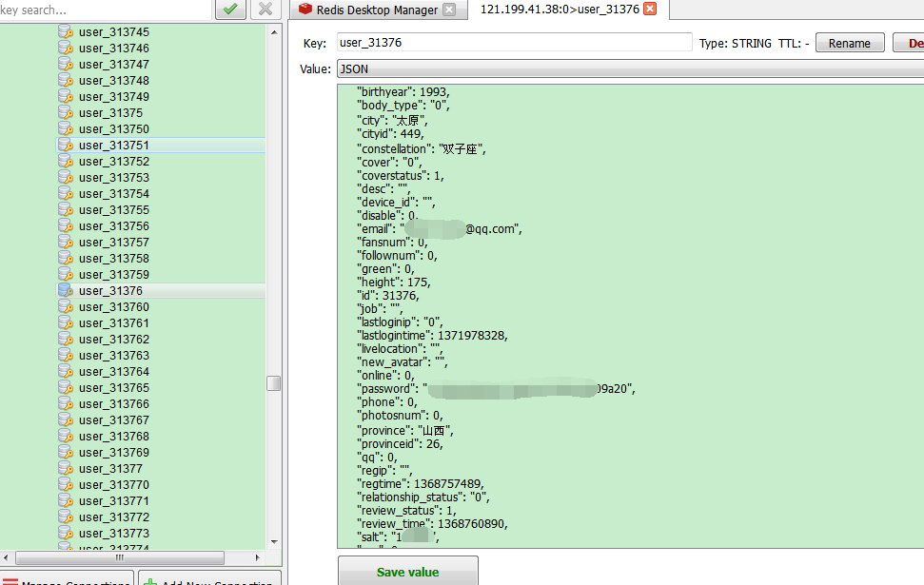Click the "lastlogintime": 1371978328 line
924x585 pixels.
pos(433,336)
